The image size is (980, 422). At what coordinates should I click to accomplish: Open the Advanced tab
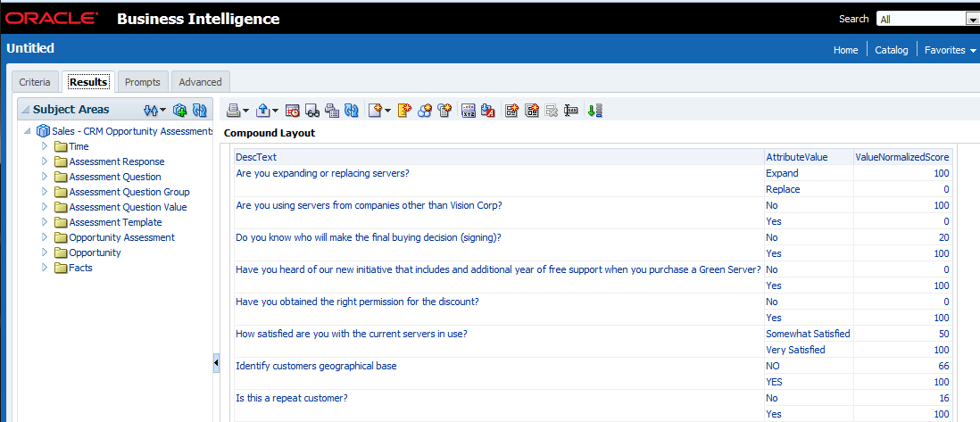coord(200,82)
